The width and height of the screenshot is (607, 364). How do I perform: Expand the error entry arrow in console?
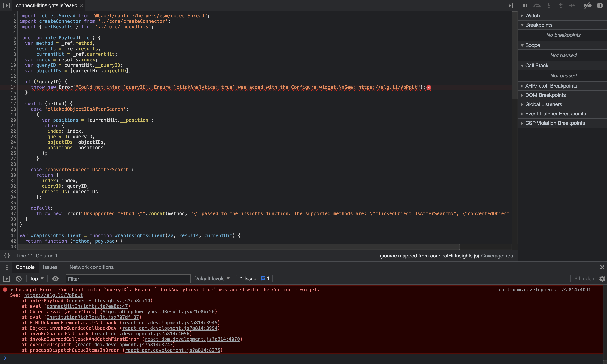tap(12, 290)
